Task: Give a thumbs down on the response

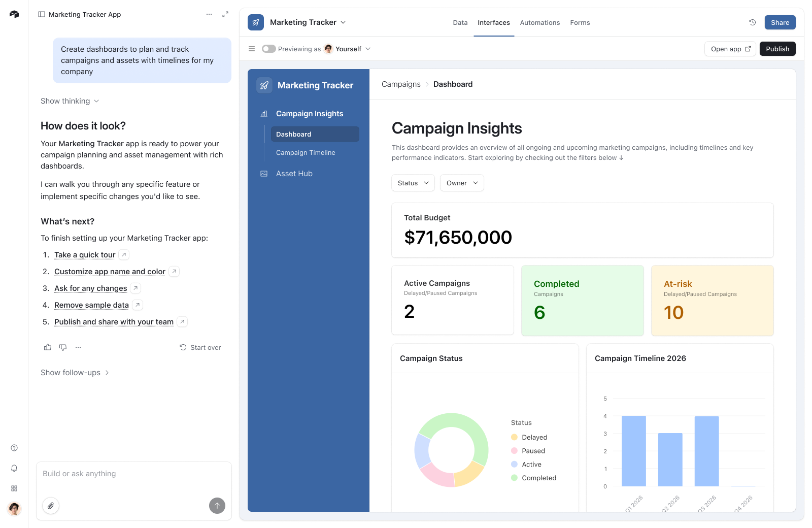Action: click(x=63, y=347)
